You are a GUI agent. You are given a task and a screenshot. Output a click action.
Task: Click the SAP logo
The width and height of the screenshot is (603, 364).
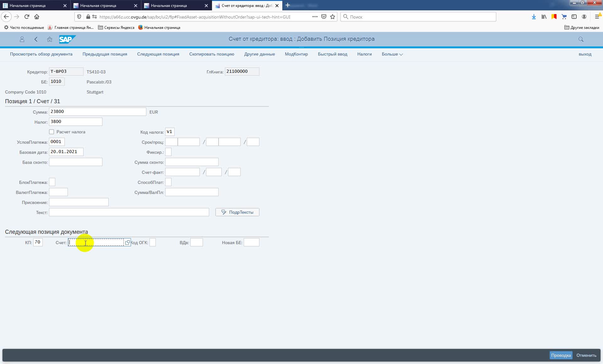67,39
